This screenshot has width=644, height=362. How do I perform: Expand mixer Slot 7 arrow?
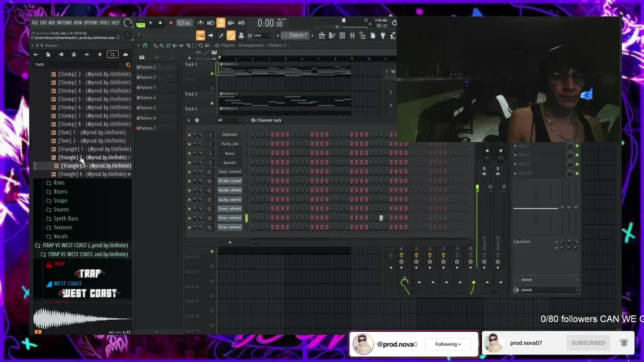coord(515,146)
